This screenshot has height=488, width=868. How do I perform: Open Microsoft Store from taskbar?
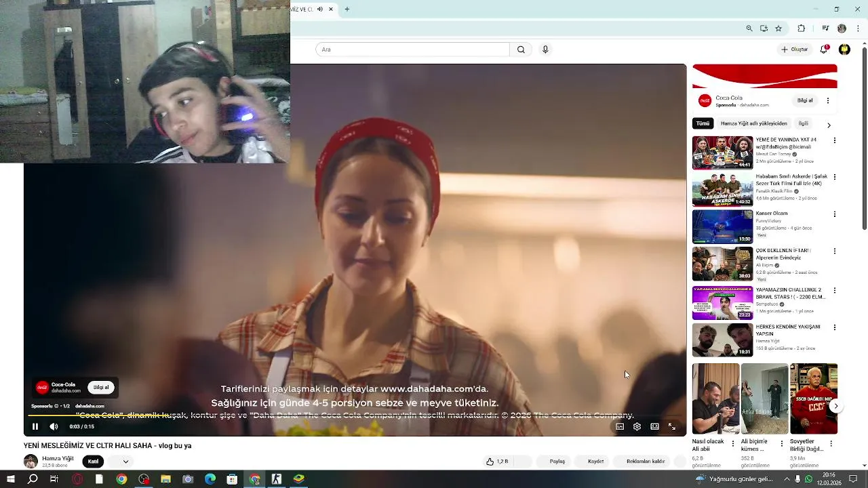pyautogui.click(x=232, y=479)
